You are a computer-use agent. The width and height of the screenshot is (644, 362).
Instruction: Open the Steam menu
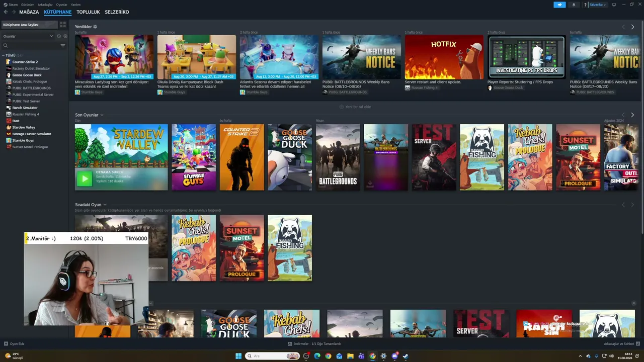point(13,5)
